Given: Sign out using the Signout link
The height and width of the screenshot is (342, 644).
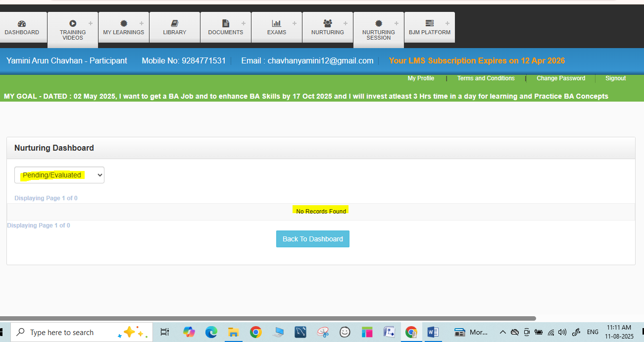Looking at the screenshot, I should tap(615, 78).
